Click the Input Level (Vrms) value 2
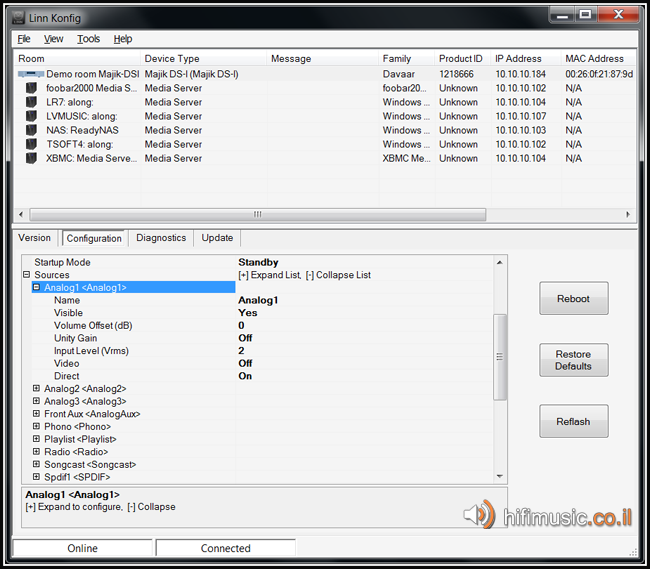 [241, 351]
